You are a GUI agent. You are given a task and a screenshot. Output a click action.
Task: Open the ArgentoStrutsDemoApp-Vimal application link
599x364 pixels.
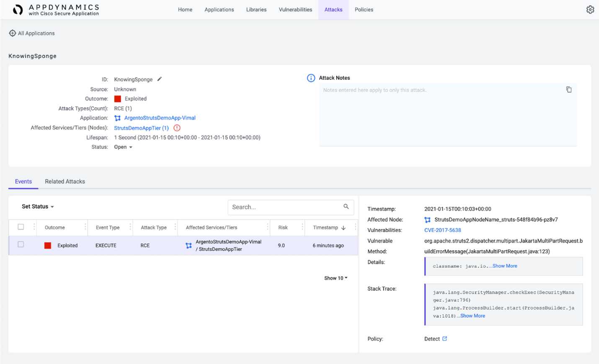160,118
